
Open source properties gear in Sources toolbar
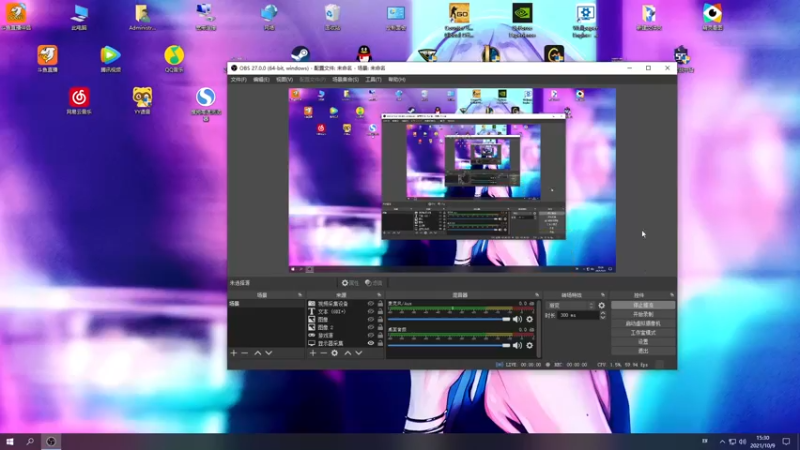coord(335,353)
